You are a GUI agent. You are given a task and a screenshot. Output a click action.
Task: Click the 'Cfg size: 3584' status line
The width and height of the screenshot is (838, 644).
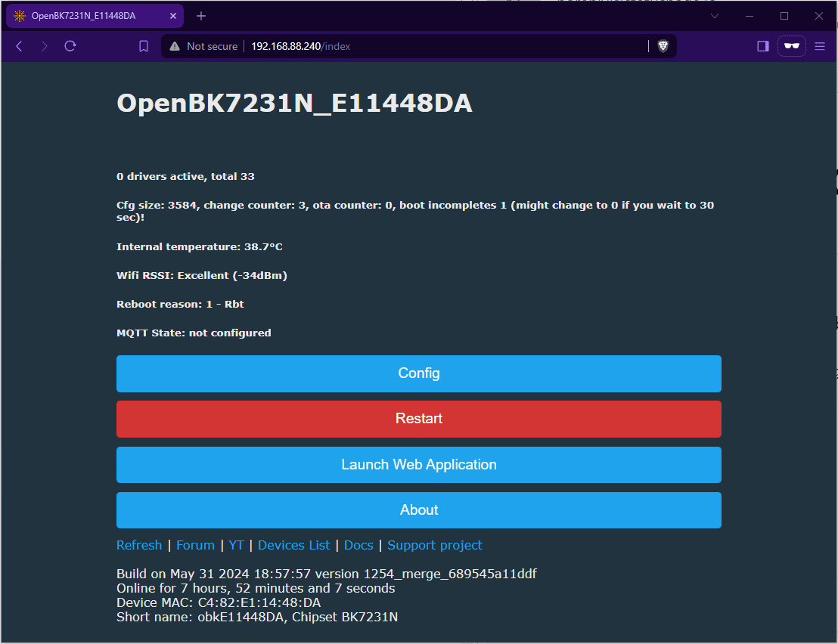pos(415,211)
